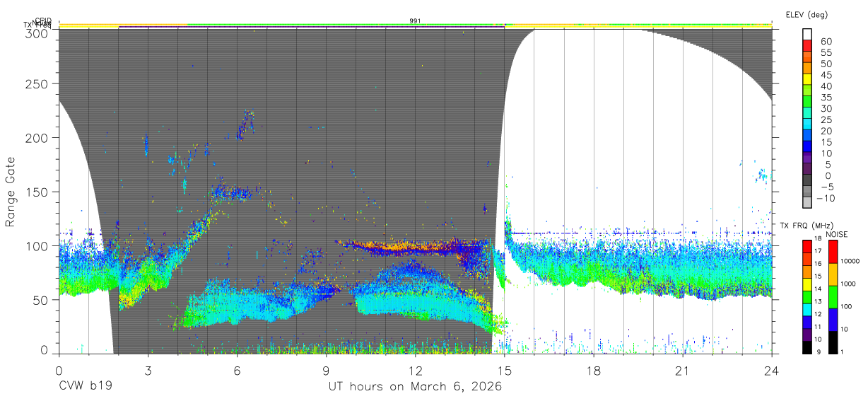
Task: Pick the green 13–14 swatch in TX FRQ legend
Action: click(x=807, y=296)
